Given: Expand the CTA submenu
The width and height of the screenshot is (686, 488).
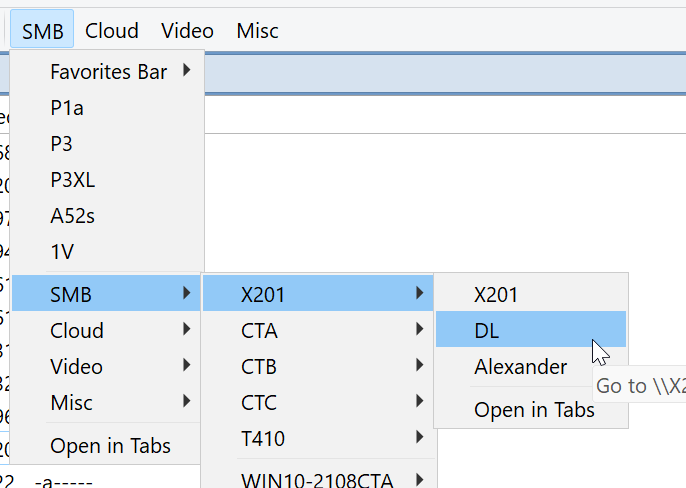Looking at the screenshot, I should click(x=260, y=330).
